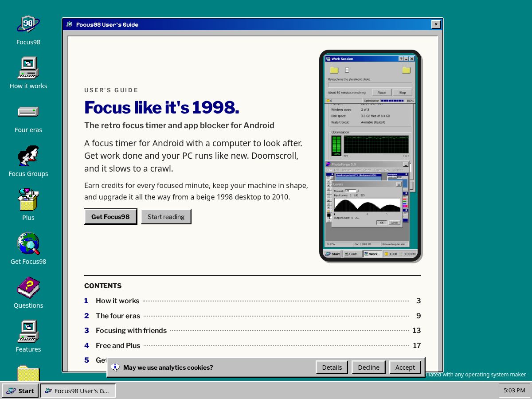Open the Plus desktop icon

tap(28, 205)
